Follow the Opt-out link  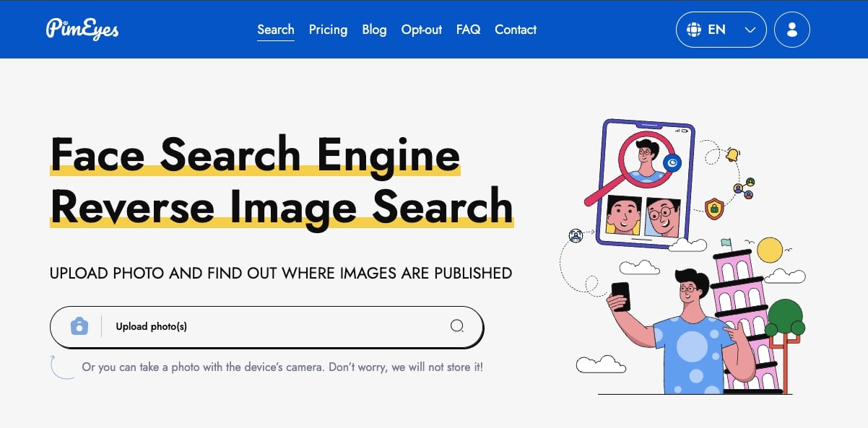click(421, 30)
